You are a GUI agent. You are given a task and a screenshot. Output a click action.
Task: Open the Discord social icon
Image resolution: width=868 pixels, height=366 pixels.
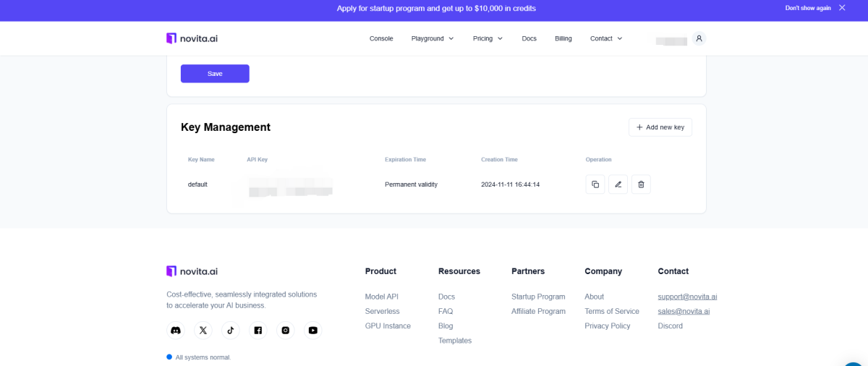[176, 331]
